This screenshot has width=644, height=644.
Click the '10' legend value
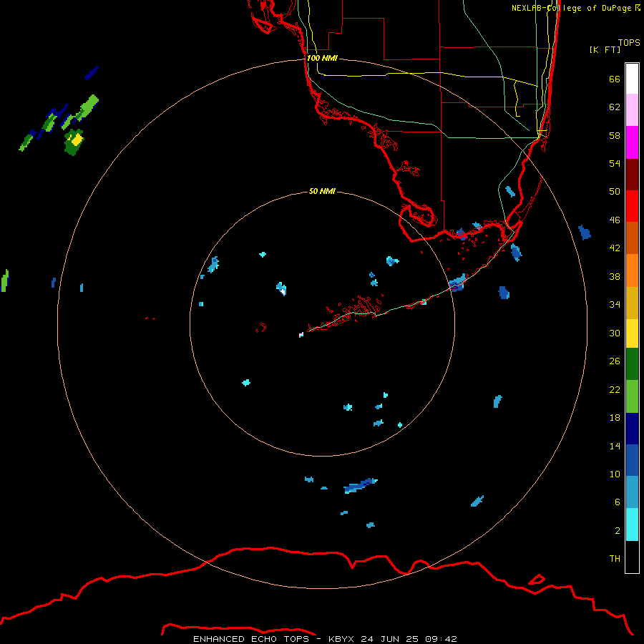pyautogui.click(x=615, y=474)
